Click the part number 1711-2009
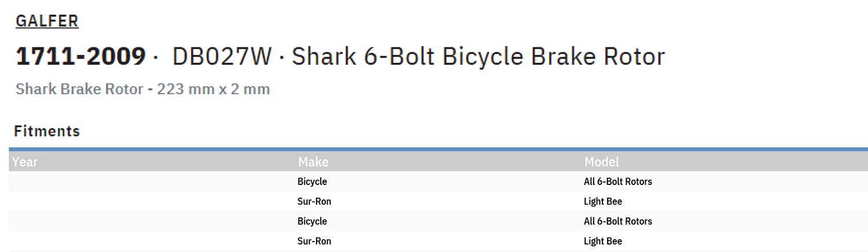Image resolution: width=868 pixels, height=252 pixels. coord(80,56)
